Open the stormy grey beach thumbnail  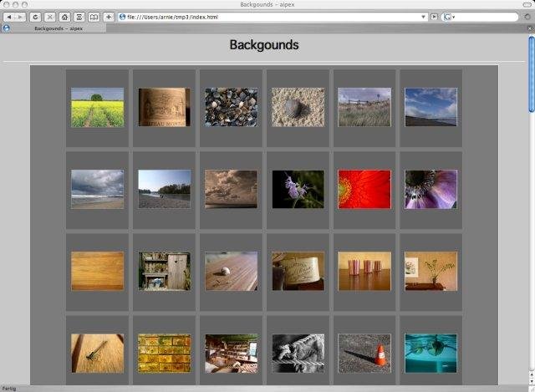point(98,189)
